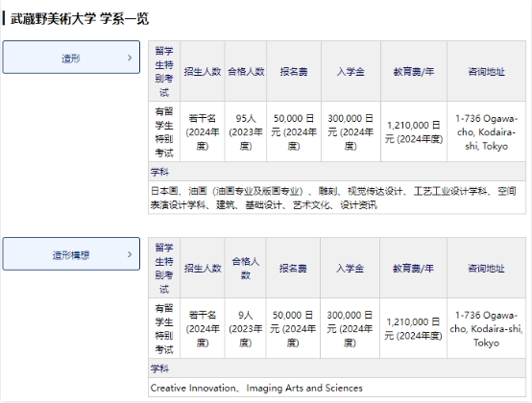Click the chevron arrow on 造形構想 button
This screenshot has width=532, height=403.
(130, 254)
